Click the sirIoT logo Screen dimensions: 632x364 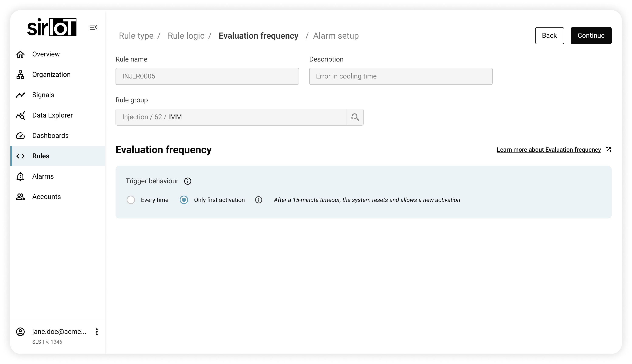coord(52,27)
